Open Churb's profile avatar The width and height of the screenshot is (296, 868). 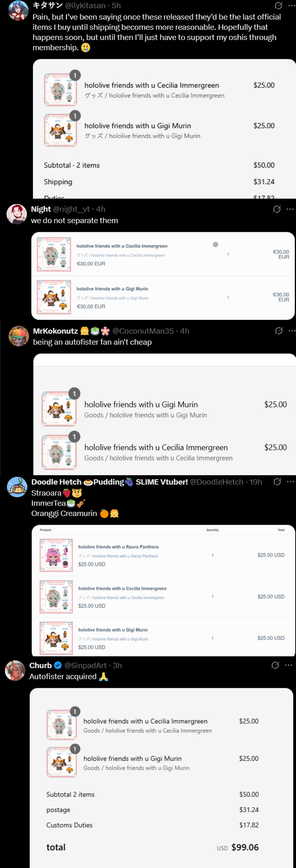[15, 671]
